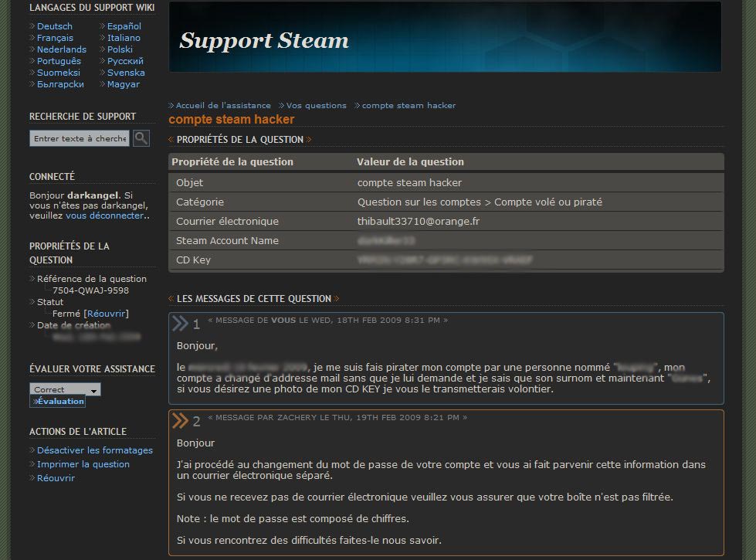756x560 pixels.
Task: Select question reference 7504-QWAJ-9598 text
Action: click(x=90, y=290)
